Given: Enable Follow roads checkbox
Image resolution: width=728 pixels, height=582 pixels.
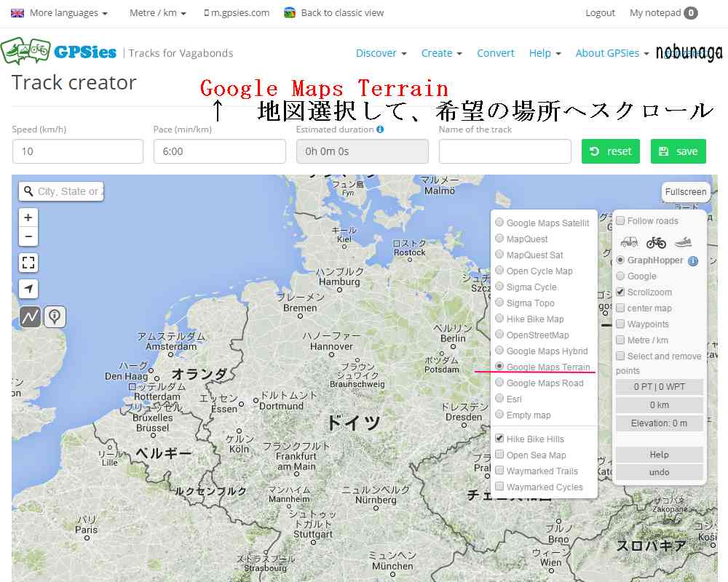Looking at the screenshot, I should coord(620,220).
